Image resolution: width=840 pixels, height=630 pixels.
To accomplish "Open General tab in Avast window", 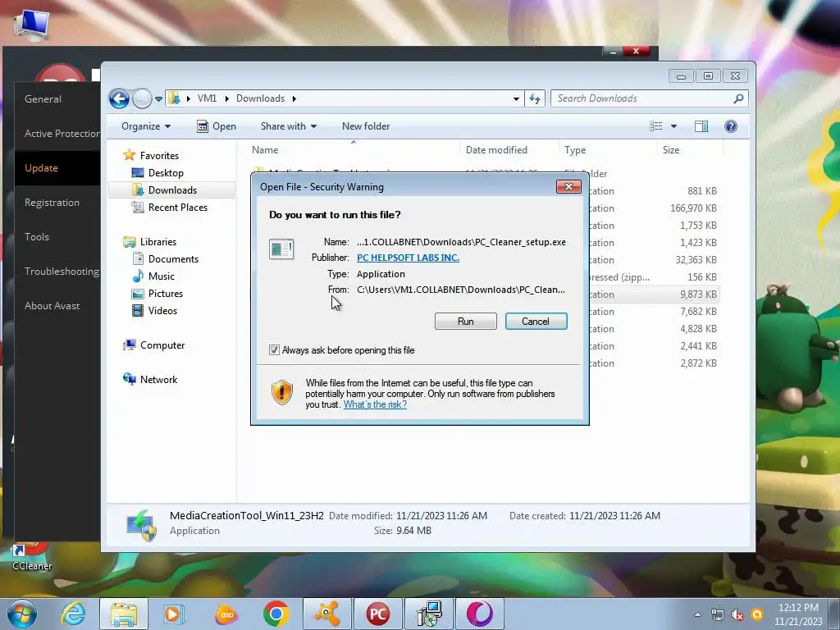I will (43, 99).
